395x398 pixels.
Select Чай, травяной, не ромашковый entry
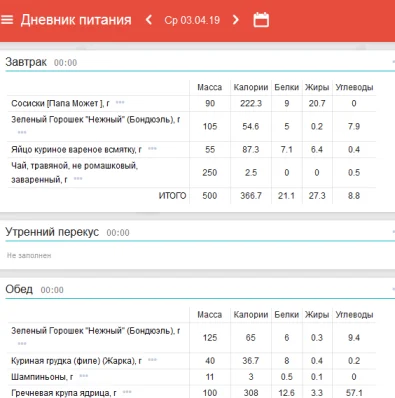click(x=74, y=173)
